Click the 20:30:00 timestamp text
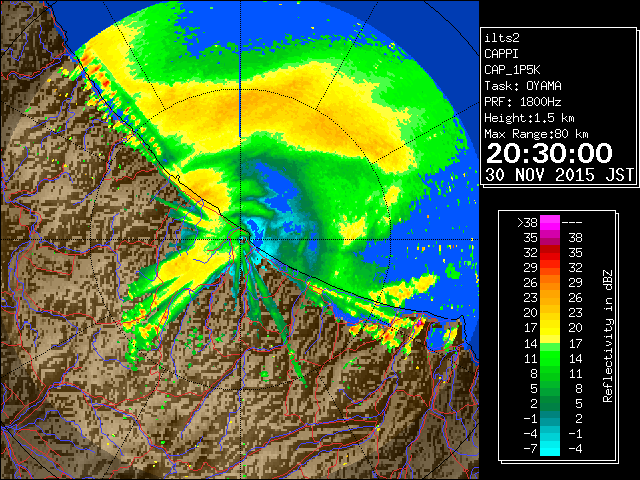The height and width of the screenshot is (480, 640). click(549, 153)
